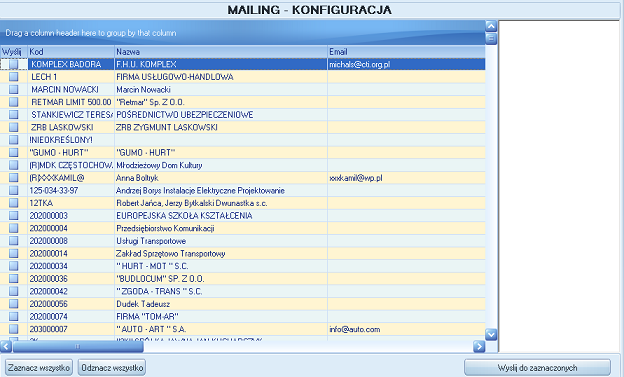
Task: Select the "GUMO - HURT" code cell
Action: (71, 152)
